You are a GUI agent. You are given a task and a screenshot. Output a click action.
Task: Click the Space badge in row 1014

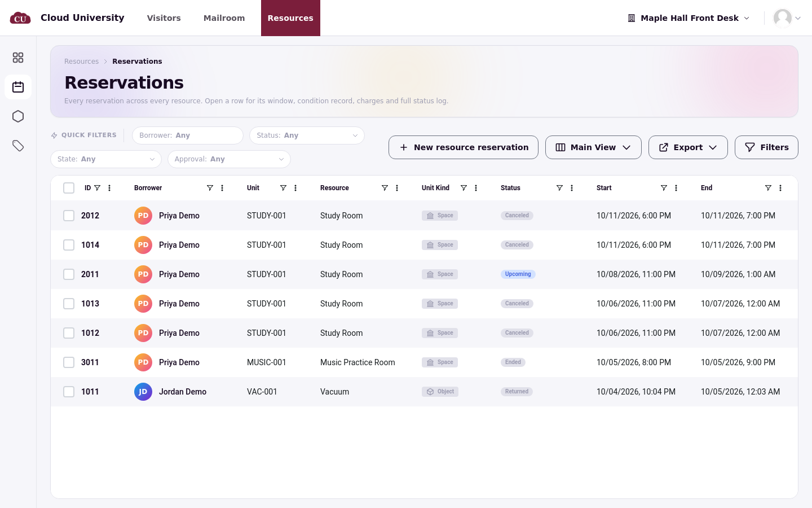[x=440, y=245]
